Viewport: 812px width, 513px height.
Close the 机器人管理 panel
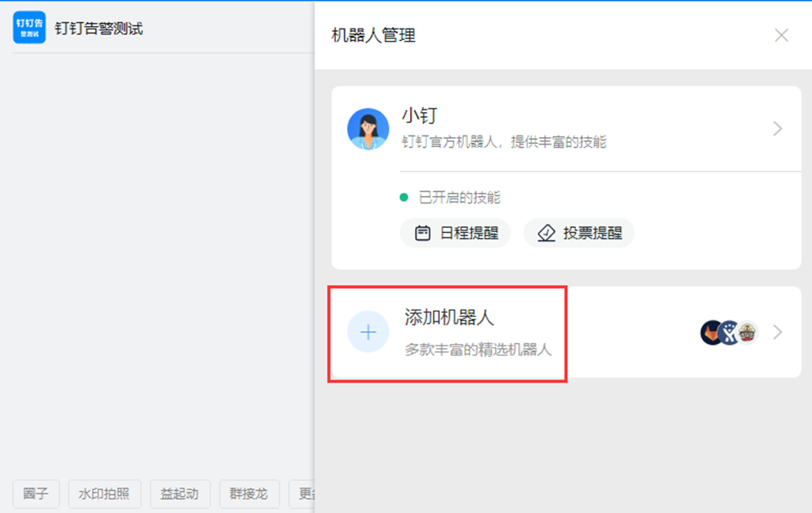(x=781, y=35)
